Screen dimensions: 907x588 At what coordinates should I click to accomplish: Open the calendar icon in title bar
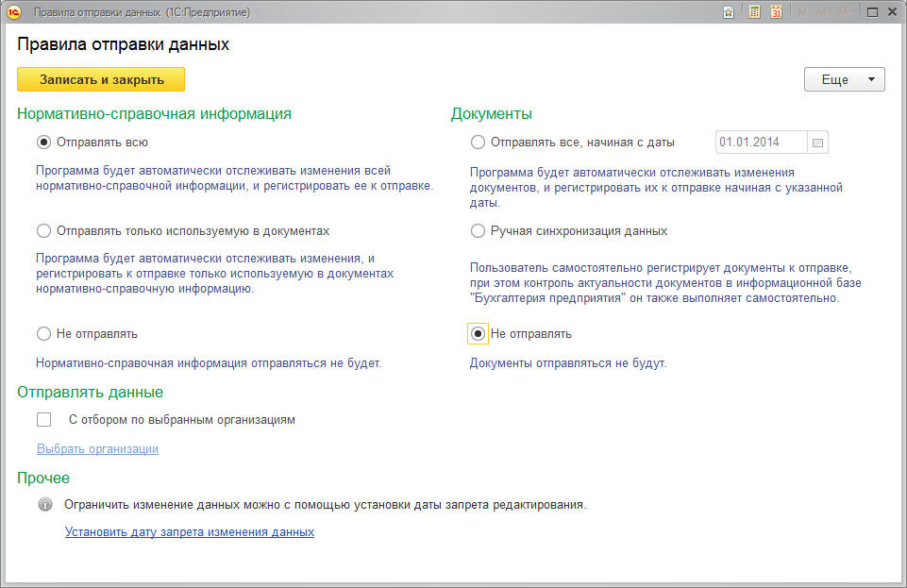click(x=777, y=12)
